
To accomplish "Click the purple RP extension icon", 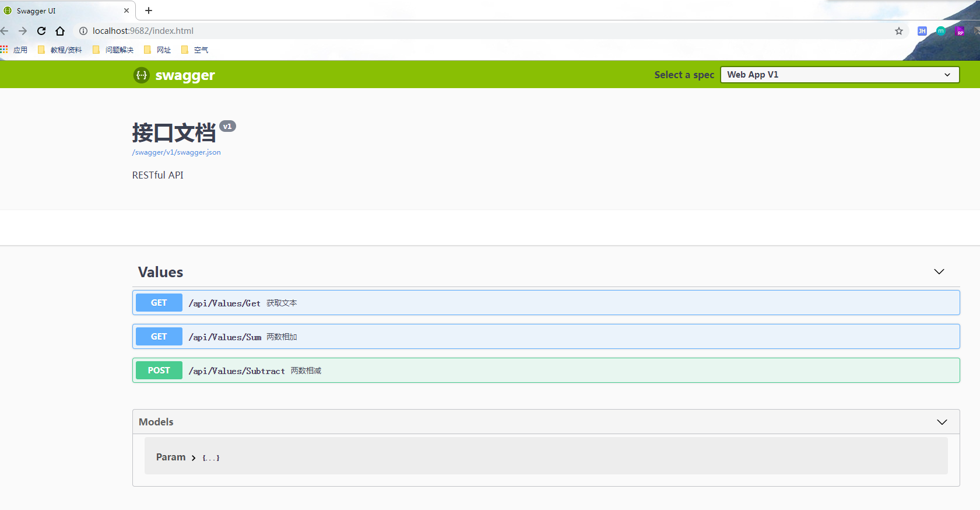I will pyautogui.click(x=959, y=31).
